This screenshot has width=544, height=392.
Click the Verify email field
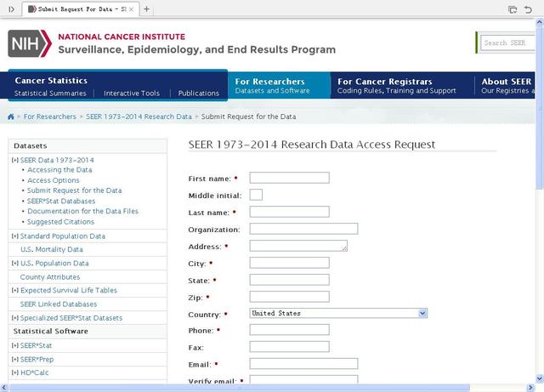[x=303, y=379]
